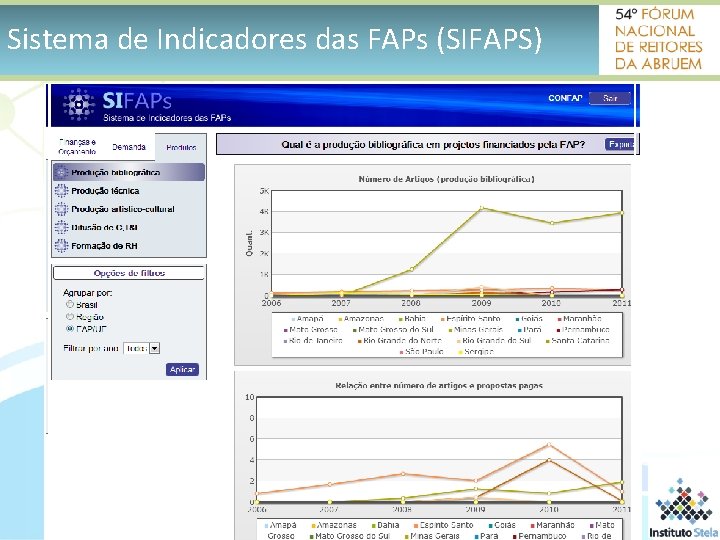Screen dimensions: 720x540
Task: Click the 2010 data point on green line
Action: click(552, 223)
